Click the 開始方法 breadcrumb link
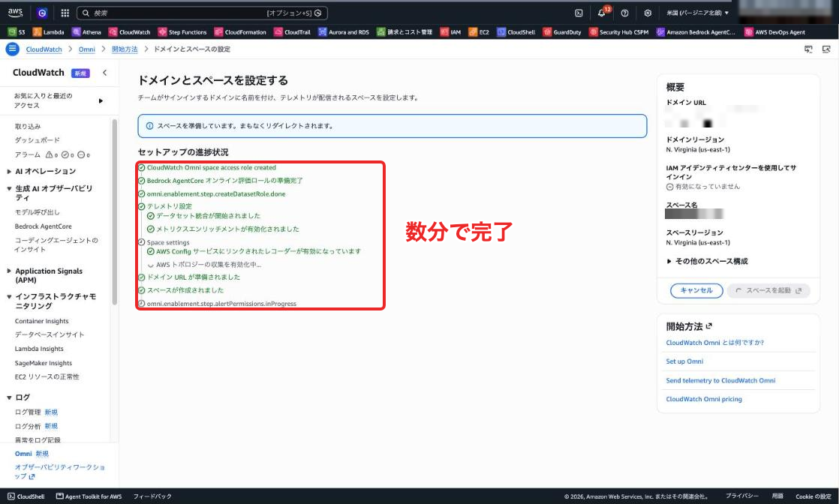839x504 pixels. click(x=125, y=49)
